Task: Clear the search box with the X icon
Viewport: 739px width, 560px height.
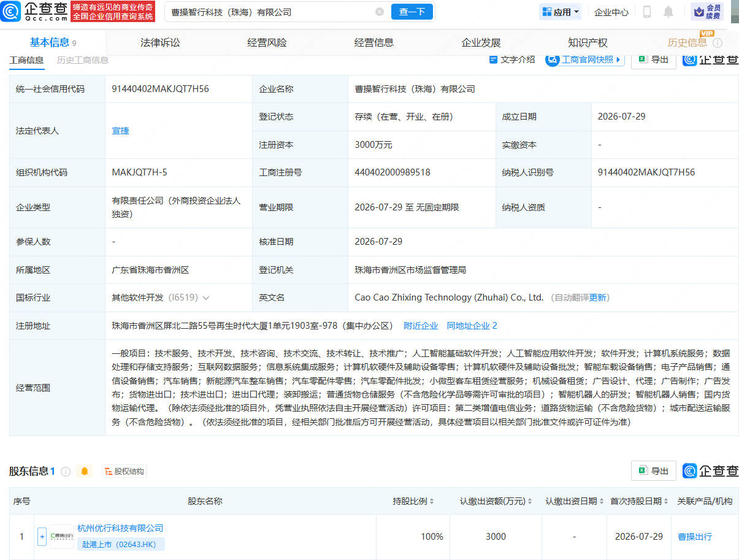Action: 380,12
